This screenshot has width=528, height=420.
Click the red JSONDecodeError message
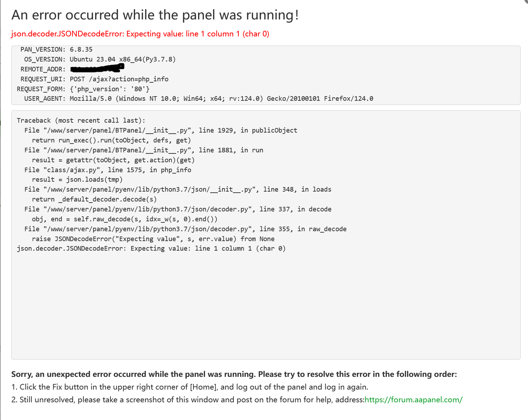140,34
